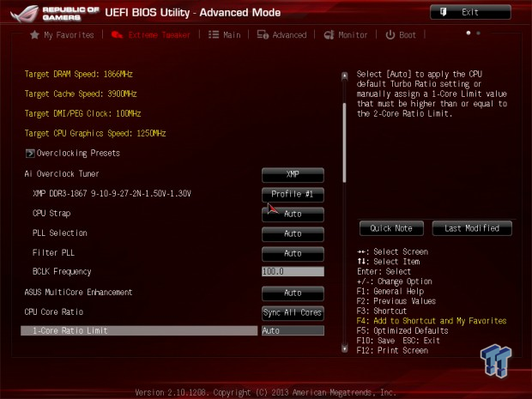Click Target Cache Speed: 3900MHz text
The width and height of the screenshot is (532, 399).
pos(81,94)
